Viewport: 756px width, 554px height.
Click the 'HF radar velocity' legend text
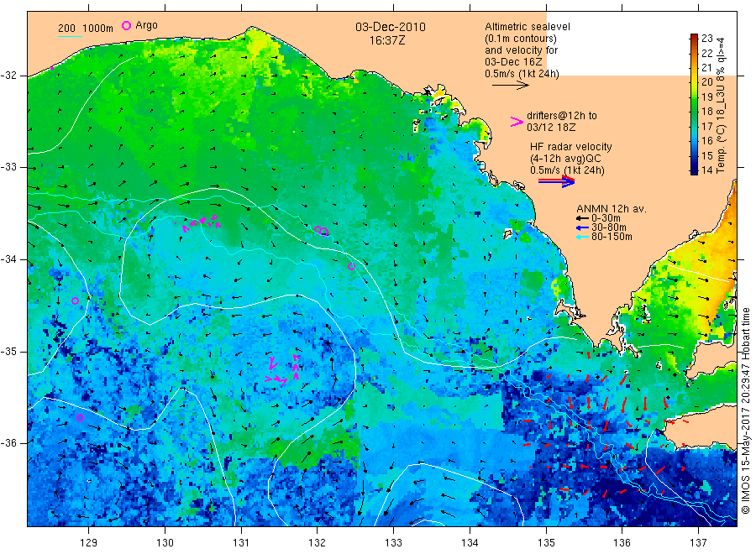click(x=571, y=147)
